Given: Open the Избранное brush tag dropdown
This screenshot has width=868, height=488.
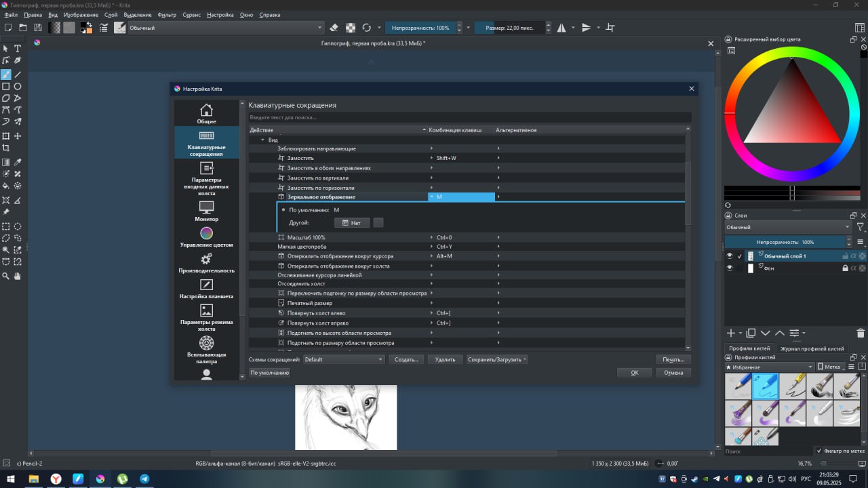Looking at the screenshot, I should [769, 367].
